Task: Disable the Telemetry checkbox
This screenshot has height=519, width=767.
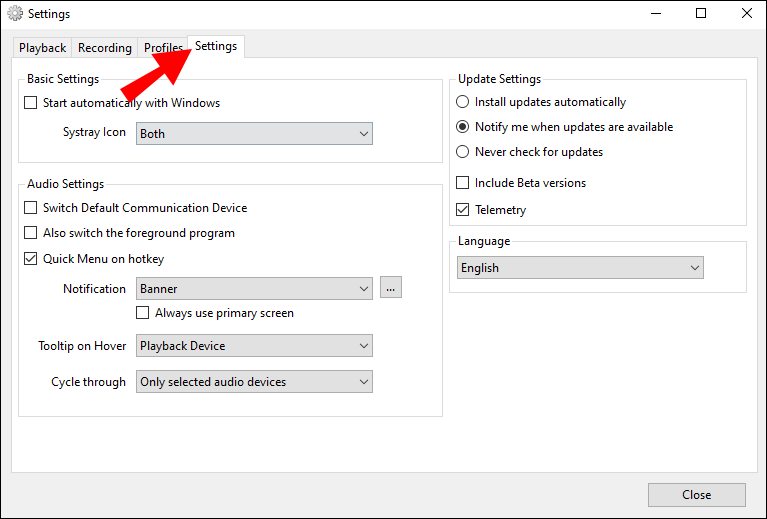Action: point(463,210)
